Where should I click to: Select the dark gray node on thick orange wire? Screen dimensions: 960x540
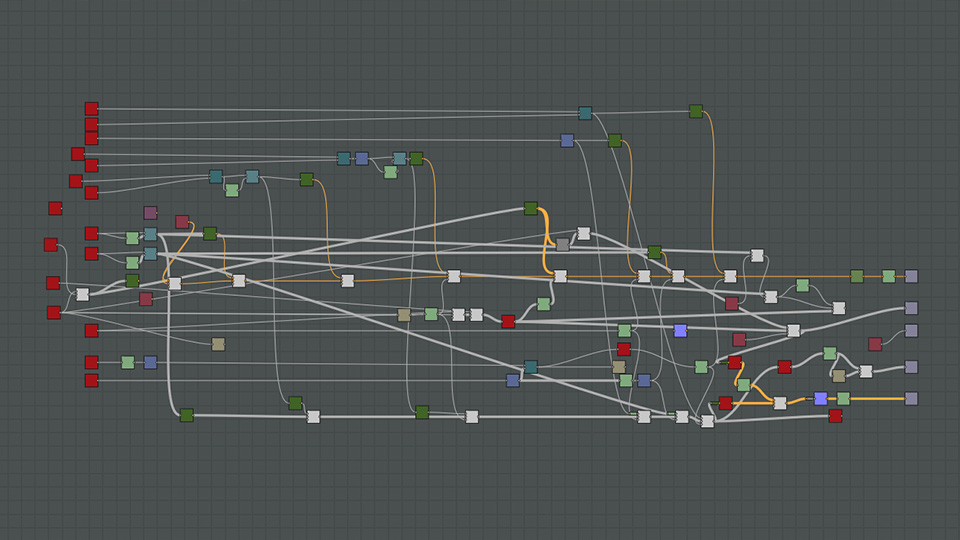pyautogui.click(x=563, y=245)
